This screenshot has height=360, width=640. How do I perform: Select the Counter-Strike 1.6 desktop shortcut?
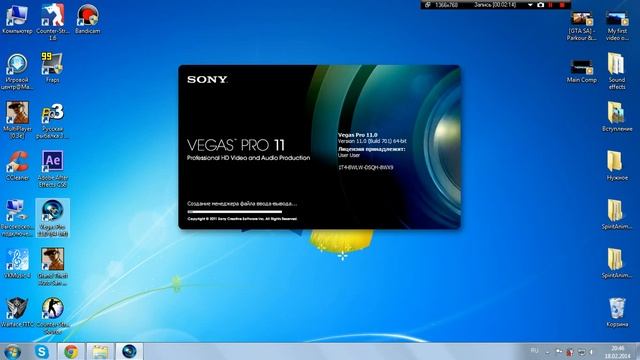[x=53, y=22]
